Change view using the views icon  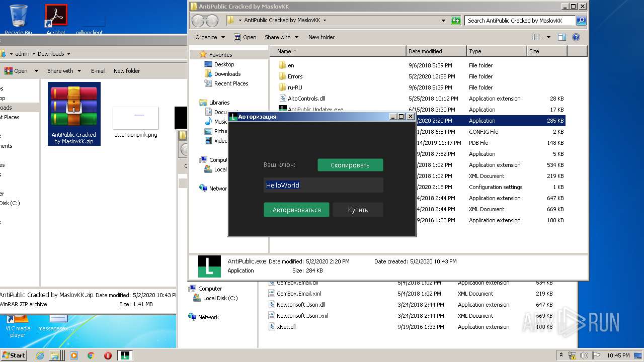536,37
